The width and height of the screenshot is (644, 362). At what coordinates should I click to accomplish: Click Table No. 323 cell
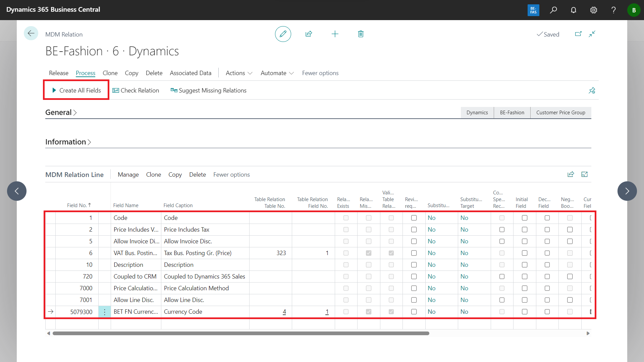pyautogui.click(x=271, y=253)
